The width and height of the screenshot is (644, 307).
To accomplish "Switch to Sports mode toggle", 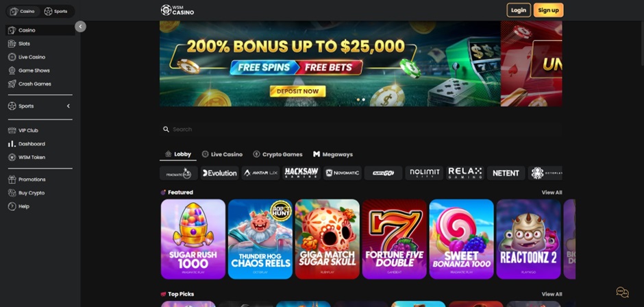I will point(56,12).
